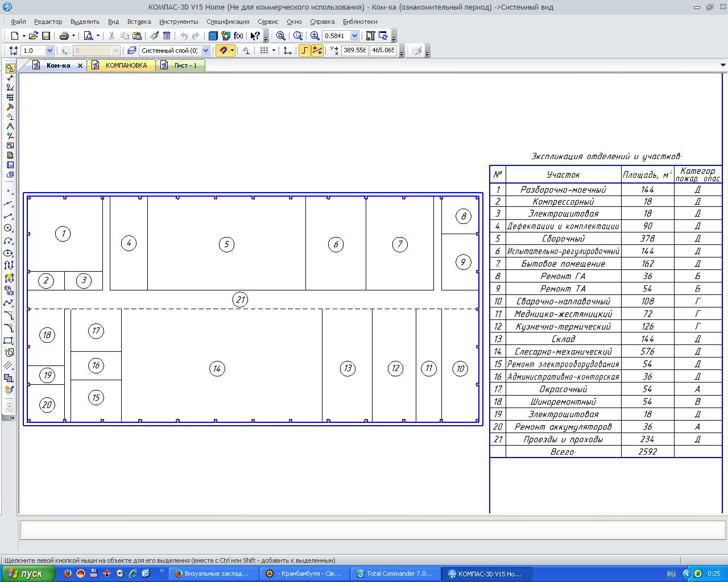Viewport: 728px width, 582px height.
Task: Click the Zoom in icon beside scale field
Action: [x=315, y=36]
